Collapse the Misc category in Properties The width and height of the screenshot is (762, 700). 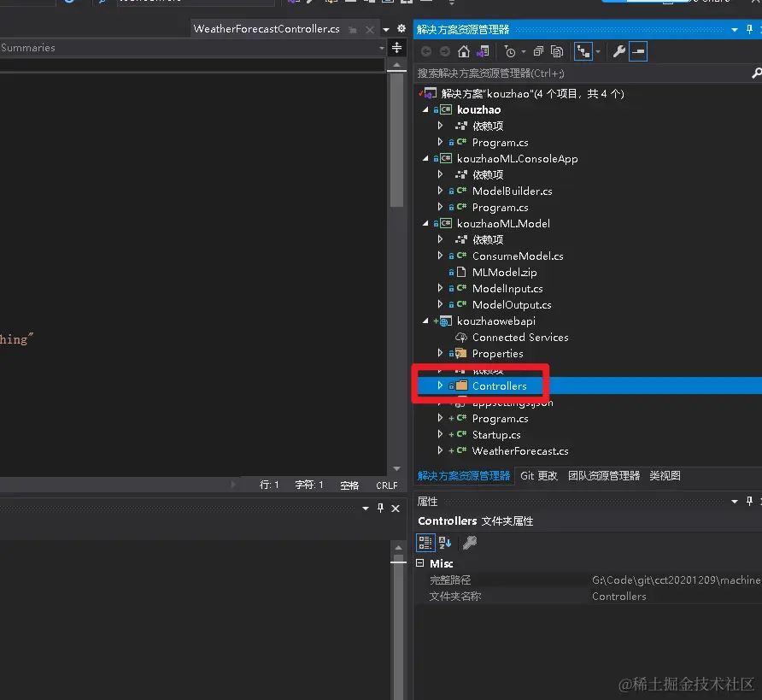[420, 563]
